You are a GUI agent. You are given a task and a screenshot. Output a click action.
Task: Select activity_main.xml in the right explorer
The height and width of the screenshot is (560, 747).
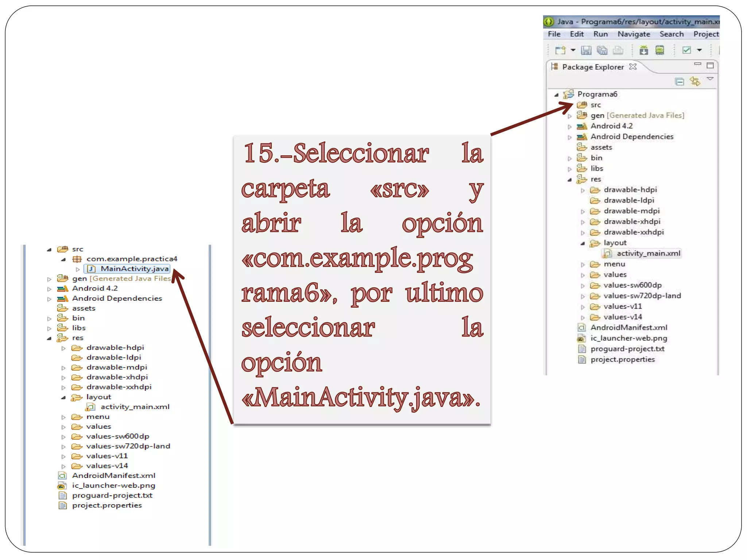[x=648, y=253]
